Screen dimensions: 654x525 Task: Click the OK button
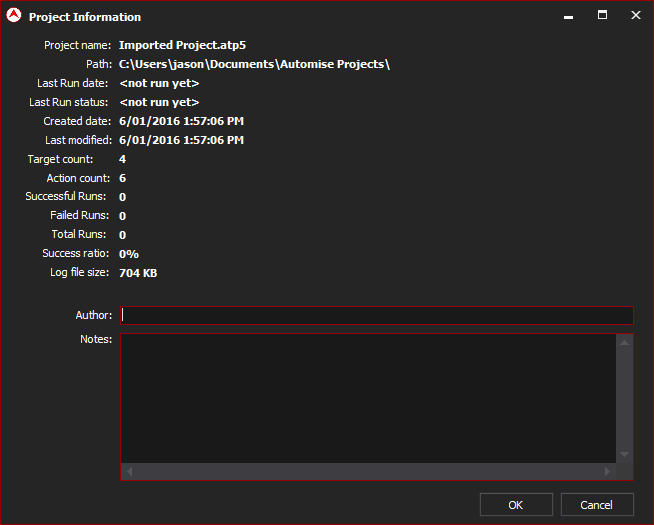click(516, 505)
